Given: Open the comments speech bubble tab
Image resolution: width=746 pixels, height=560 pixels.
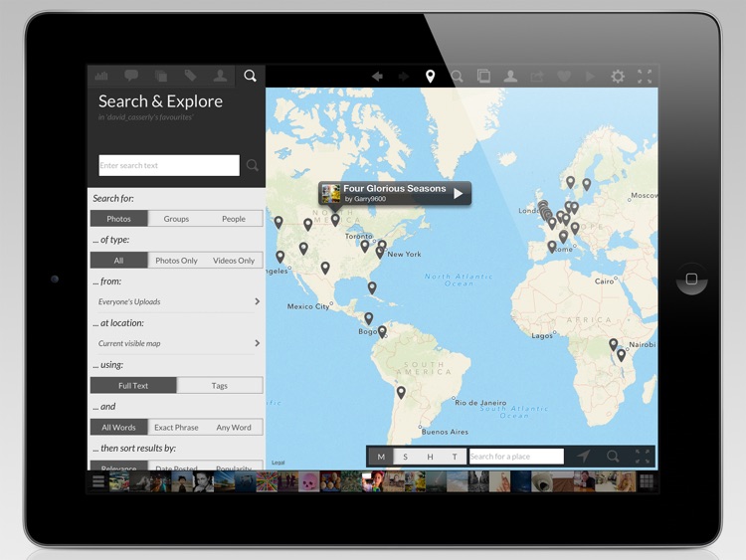Looking at the screenshot, I should click(x=131, y=76).
